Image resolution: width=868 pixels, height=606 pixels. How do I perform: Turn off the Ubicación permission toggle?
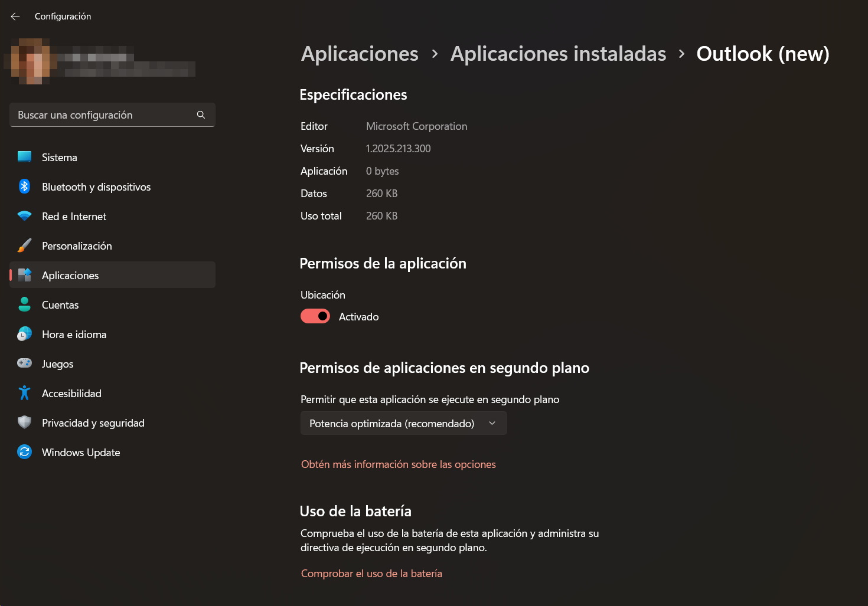[315, 316]
